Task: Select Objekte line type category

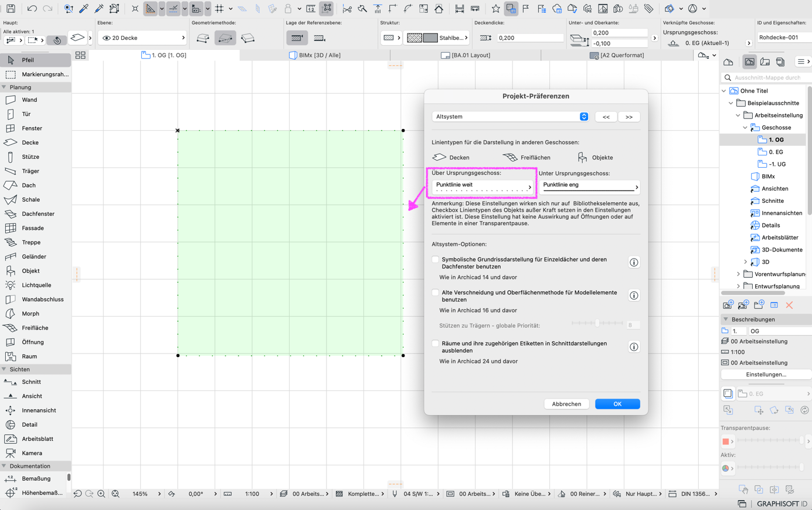Action: [x=595, y=157]
